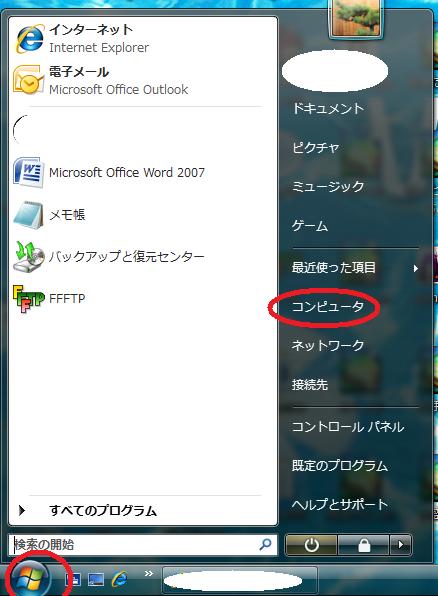Click the open window taskbar button

[240, 580]
